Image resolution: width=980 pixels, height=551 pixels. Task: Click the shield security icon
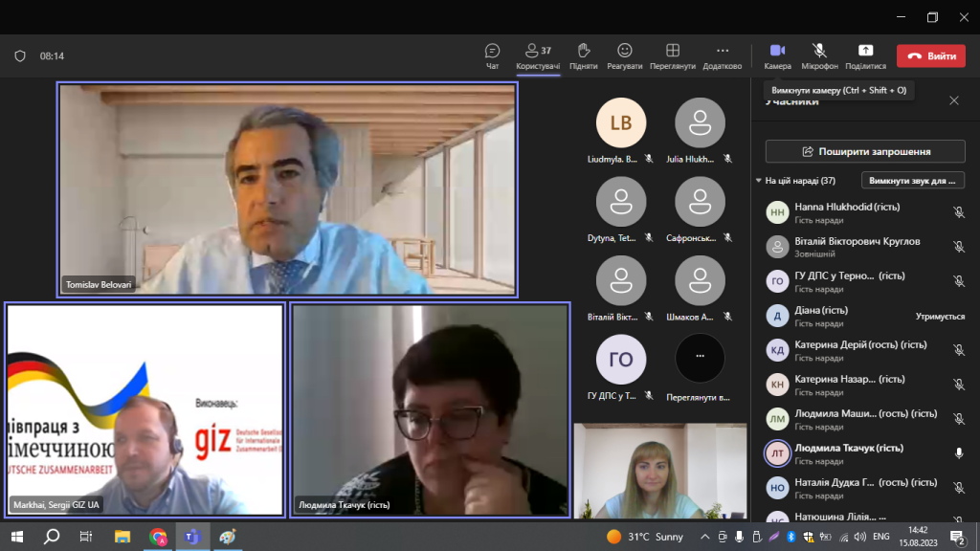tap(19, 56)
